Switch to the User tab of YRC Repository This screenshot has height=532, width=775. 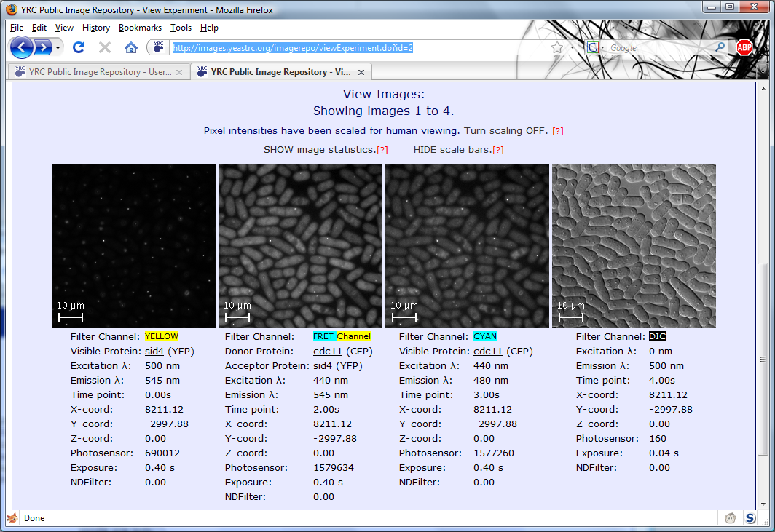tap(93, 72)
